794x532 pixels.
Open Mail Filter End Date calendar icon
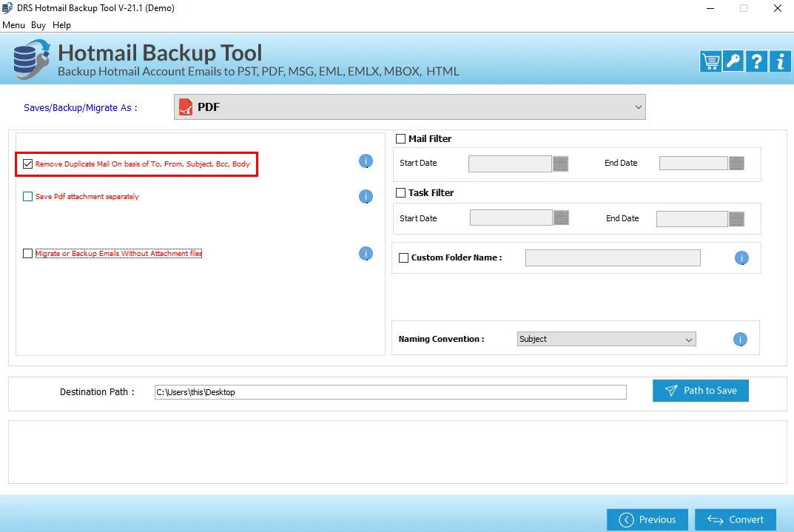pyautogui.click(x=736, y=163)
